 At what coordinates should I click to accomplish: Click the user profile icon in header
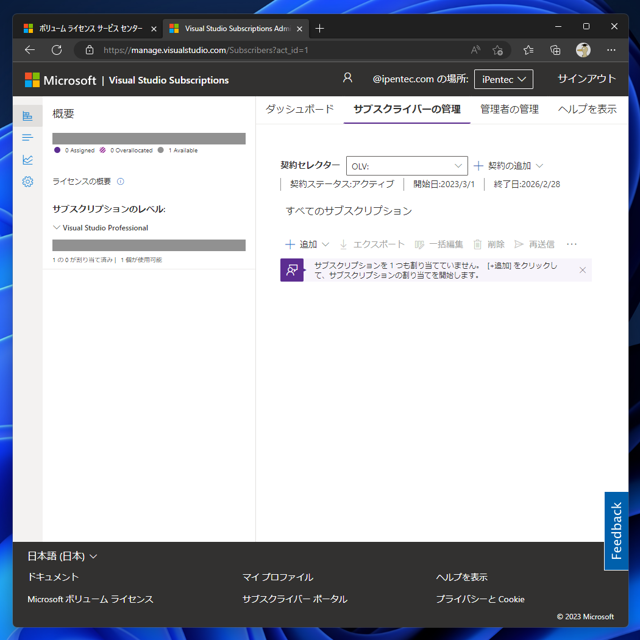point(347,78)
